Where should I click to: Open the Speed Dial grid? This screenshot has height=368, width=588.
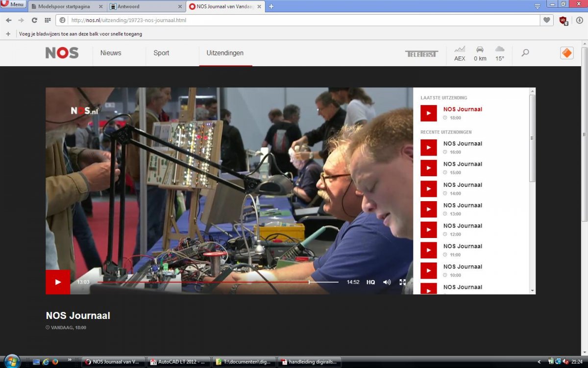click(48, 20)
